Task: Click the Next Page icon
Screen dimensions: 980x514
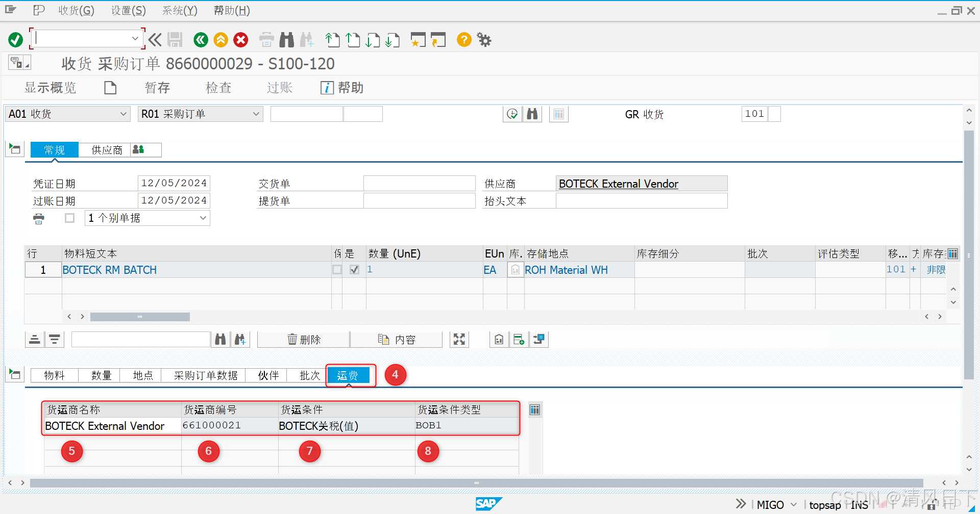Action: pyautogui.click(x=373, y=40)
